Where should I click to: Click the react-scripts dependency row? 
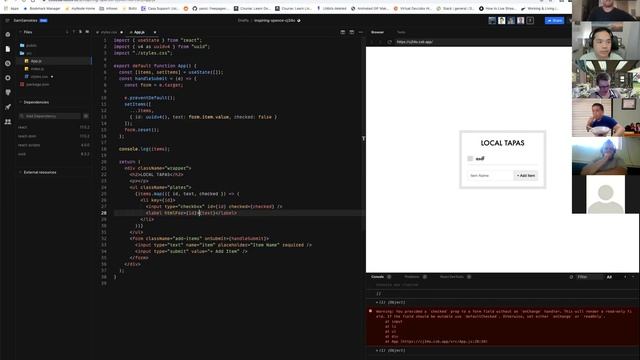54,145
